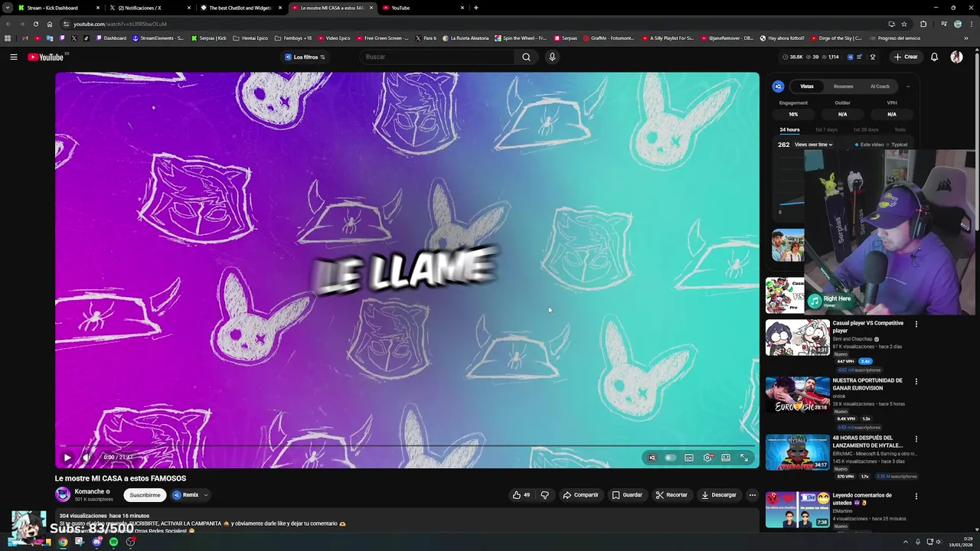980x551 pixels.
Task: Open Spotify from the taskbar
Action: (113, 542)
